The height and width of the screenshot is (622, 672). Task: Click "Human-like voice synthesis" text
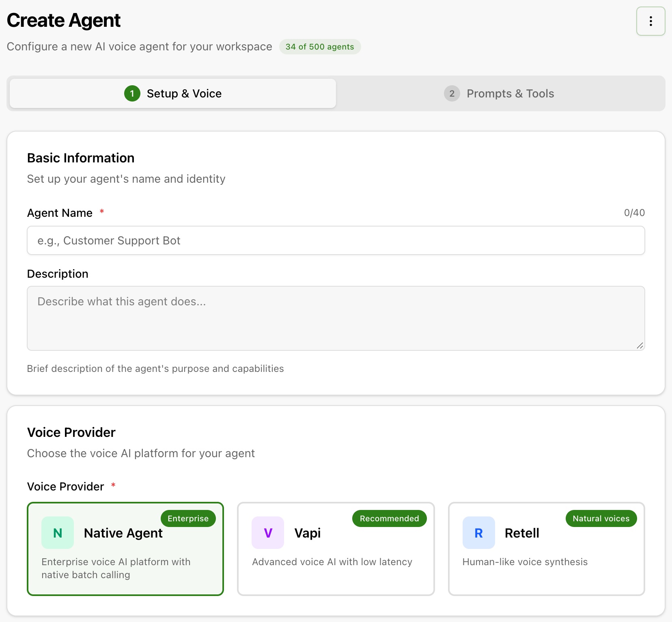tap(525, 562)
